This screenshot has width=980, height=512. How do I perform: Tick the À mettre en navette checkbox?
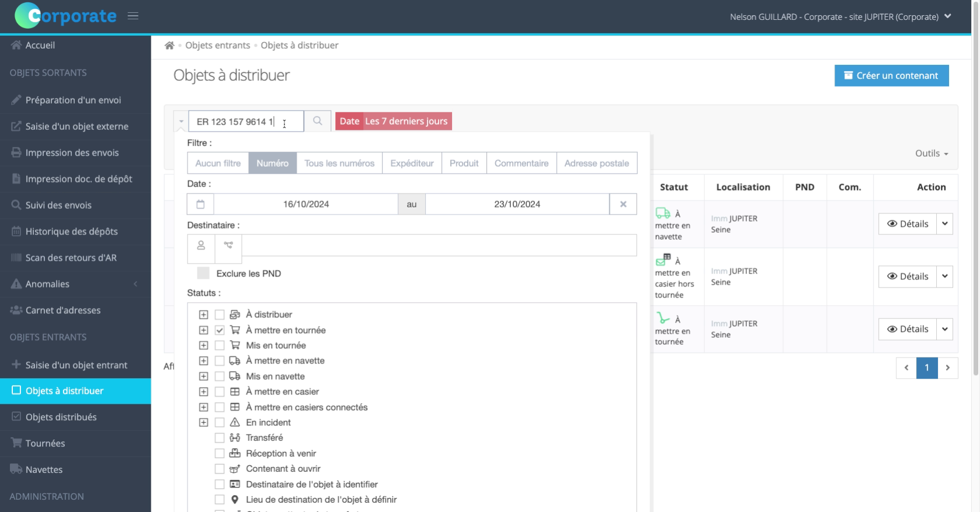point(220,361)
